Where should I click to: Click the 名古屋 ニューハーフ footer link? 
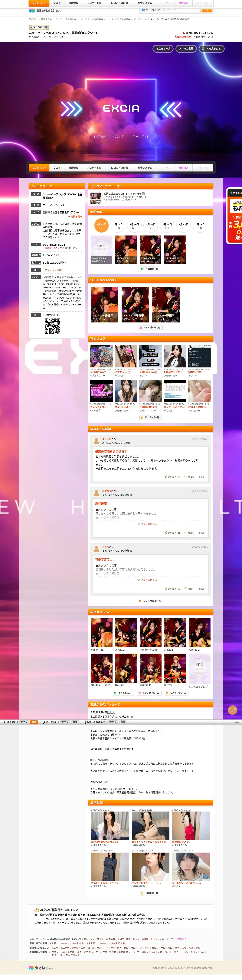pyautogui.click(x=59, y=943)
